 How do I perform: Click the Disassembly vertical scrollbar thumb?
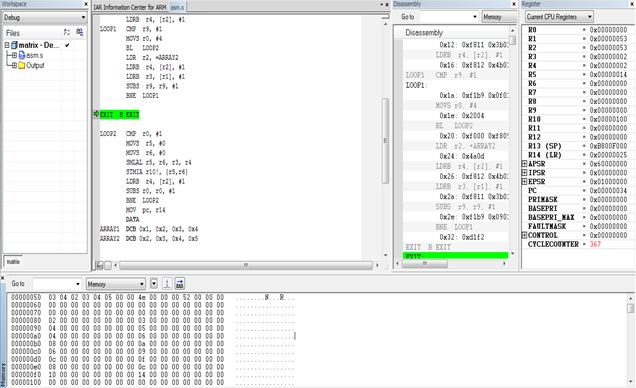[512, 41]
